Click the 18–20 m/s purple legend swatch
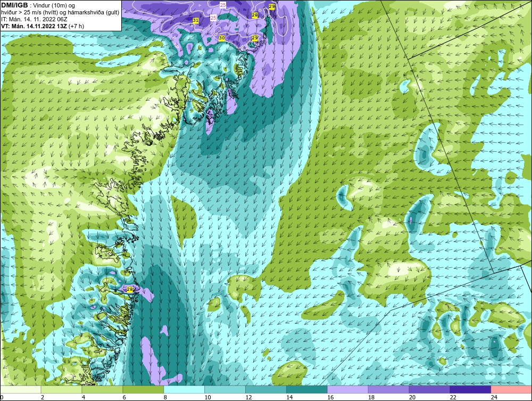 [x=388, y=389]
